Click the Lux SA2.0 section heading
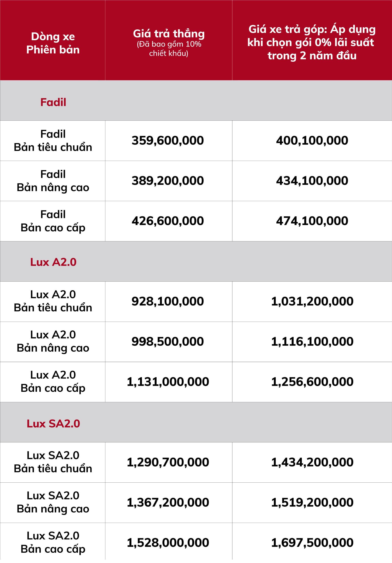The width and height of the screenshot is (392, 563). pos(53,423)
